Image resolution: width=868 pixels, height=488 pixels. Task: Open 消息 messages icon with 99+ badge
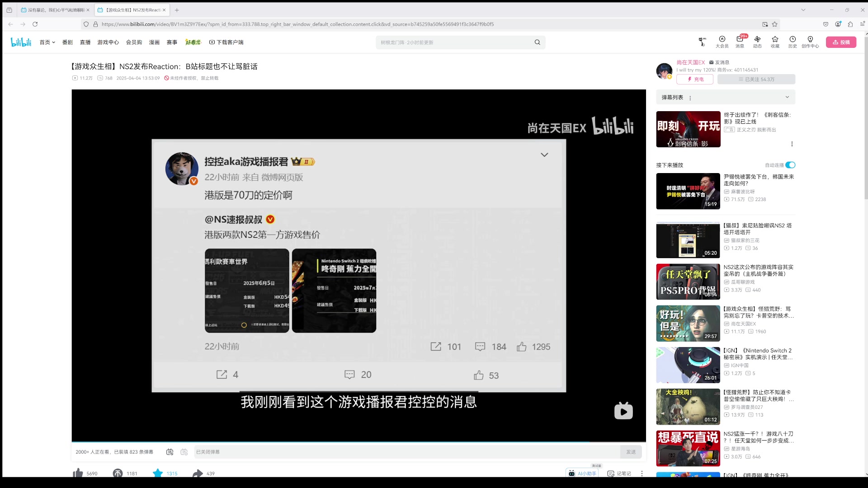(x=740, y=42)
